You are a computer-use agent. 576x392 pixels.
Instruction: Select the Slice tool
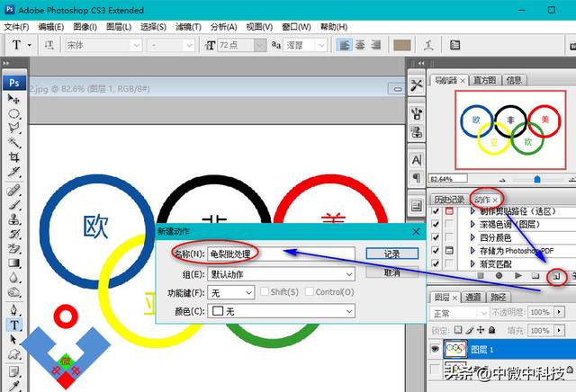(x=14, y=172)
